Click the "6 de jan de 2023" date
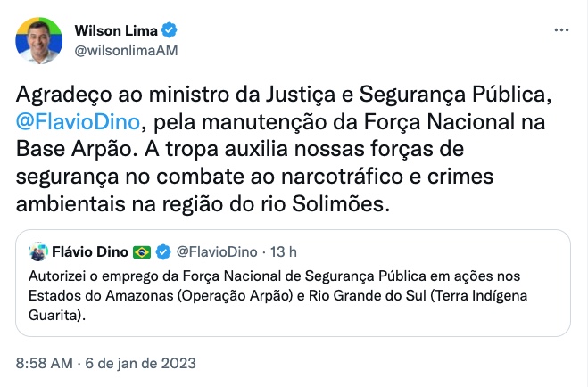The height and width of the screenshot is (387, 588). pyautogui.click(x=143, y=364)
